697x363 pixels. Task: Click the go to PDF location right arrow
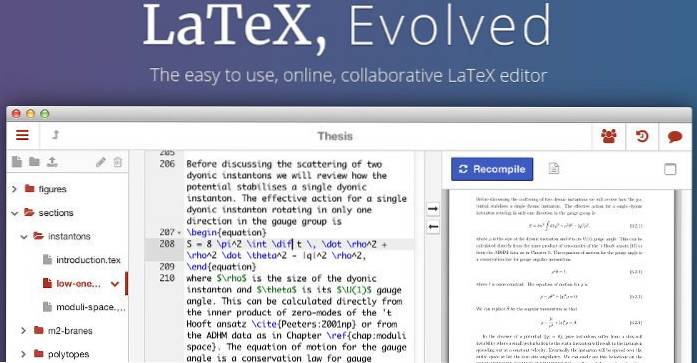433,209
